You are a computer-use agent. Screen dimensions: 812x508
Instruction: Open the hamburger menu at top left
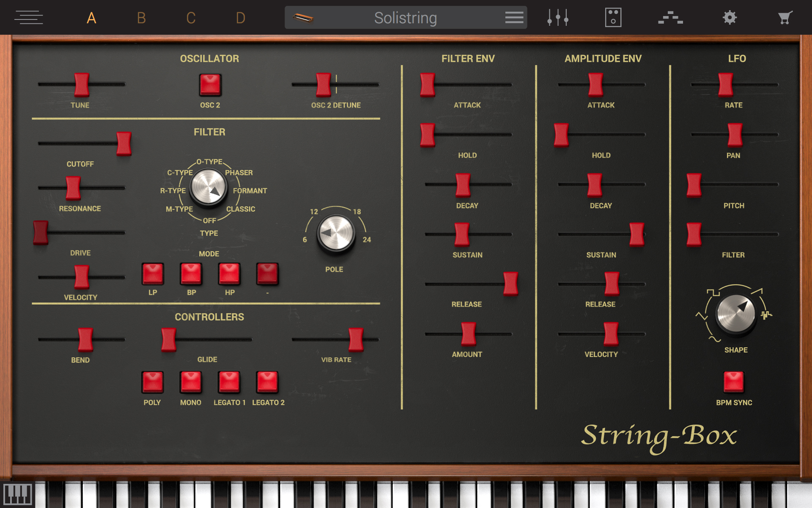point(28,17)
